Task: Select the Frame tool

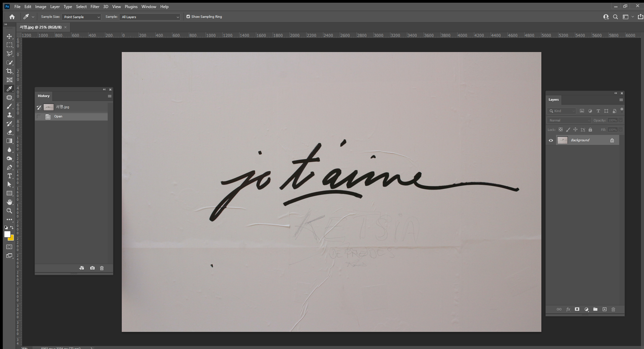Action: [9, 80]
